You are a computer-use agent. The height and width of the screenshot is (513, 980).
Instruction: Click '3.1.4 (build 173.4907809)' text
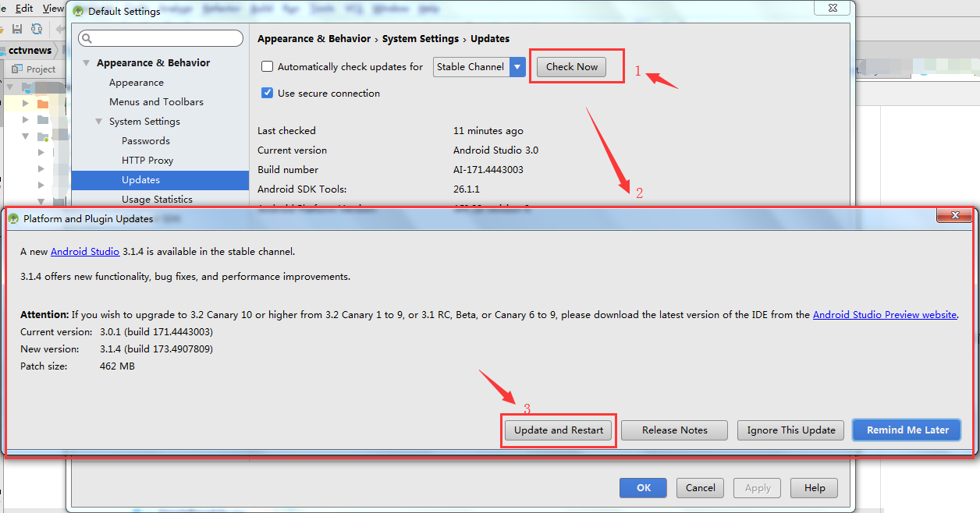[156, 349]
